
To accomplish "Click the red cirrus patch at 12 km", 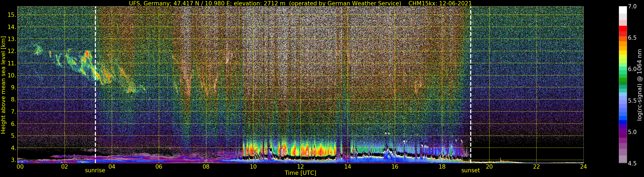I will pyautogui.click(x=87, y=53).
